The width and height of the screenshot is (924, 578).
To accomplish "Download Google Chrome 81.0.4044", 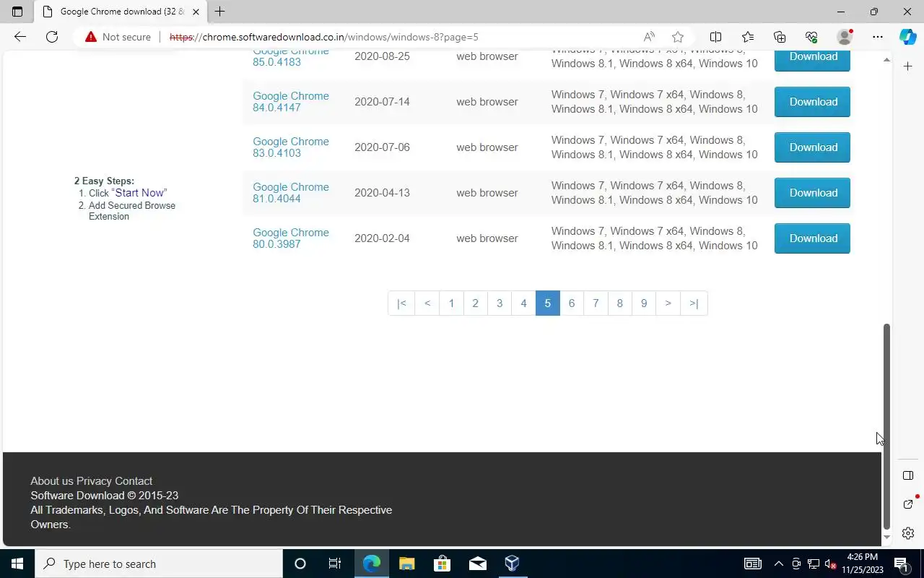I will tap(812, 193).
